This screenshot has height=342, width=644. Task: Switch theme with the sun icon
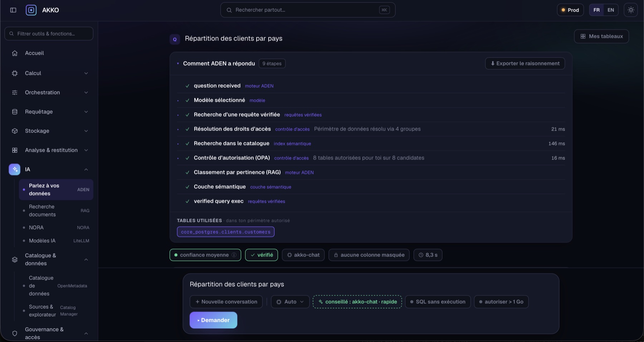coord(631,10)
